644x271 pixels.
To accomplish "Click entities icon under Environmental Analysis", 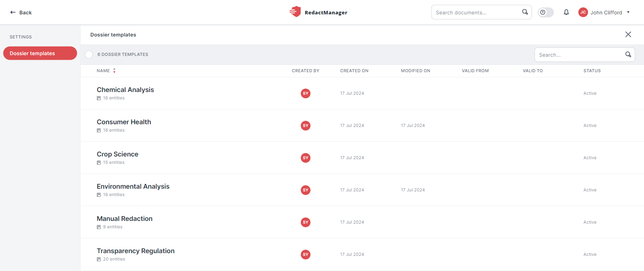I will click(99, 195).
